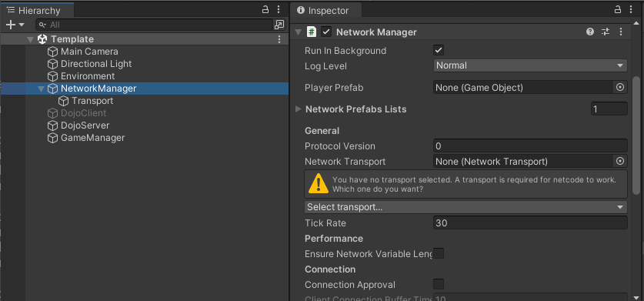The width and height of the screenshot is (644, 301).
Task: Open Network Manager component options menu
Action: (621, 32)
